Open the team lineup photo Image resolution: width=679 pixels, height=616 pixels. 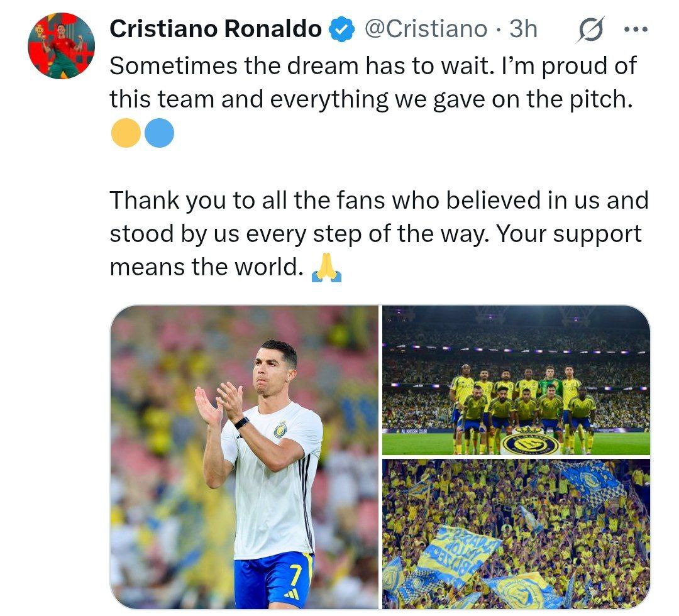point(516,380)
